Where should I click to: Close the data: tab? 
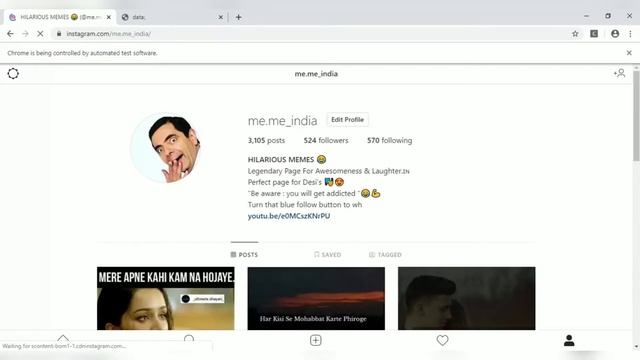click(220, 17)
